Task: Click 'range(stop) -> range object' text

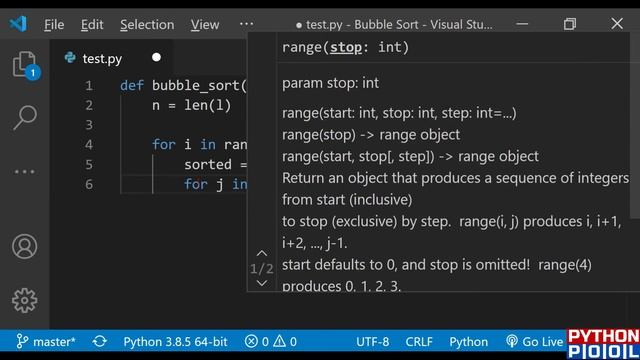Action: (371, 135)
